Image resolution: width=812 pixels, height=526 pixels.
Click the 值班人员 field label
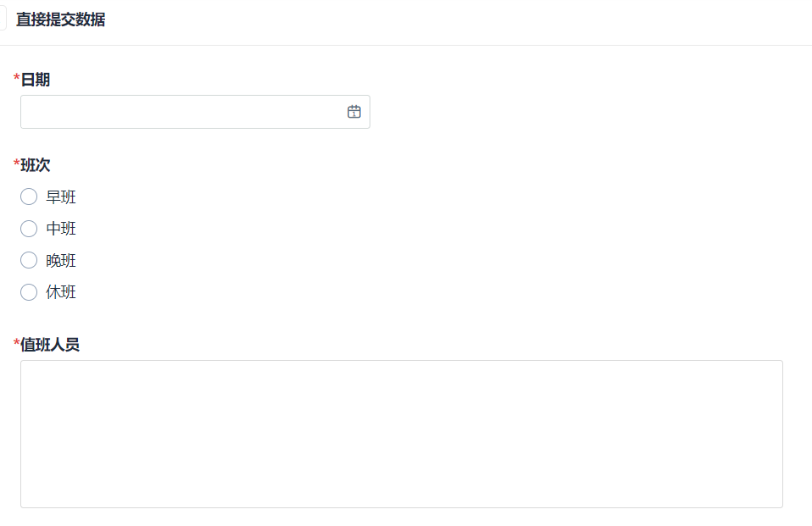point(50,345)
